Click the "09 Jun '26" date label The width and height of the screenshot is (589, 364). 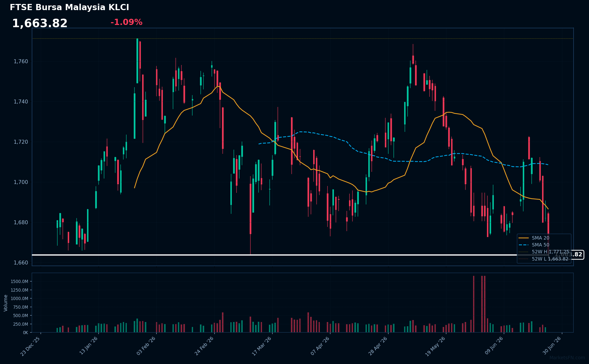click(494, 346)
